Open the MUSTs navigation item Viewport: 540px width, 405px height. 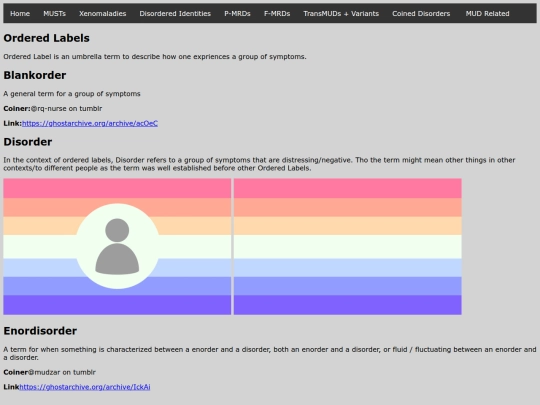coord(54,13)
